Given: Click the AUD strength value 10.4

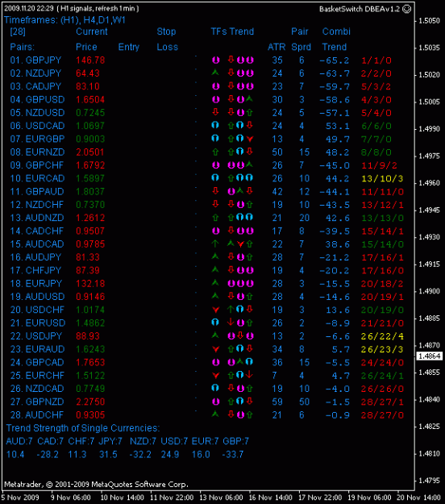Looking at the screenshot, I should coord(15,455).
